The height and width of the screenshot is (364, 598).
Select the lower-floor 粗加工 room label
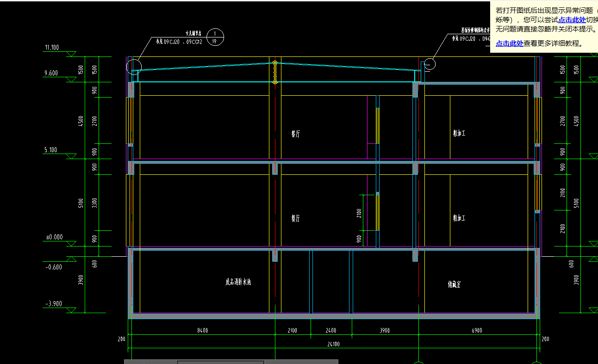coord(459,218)
